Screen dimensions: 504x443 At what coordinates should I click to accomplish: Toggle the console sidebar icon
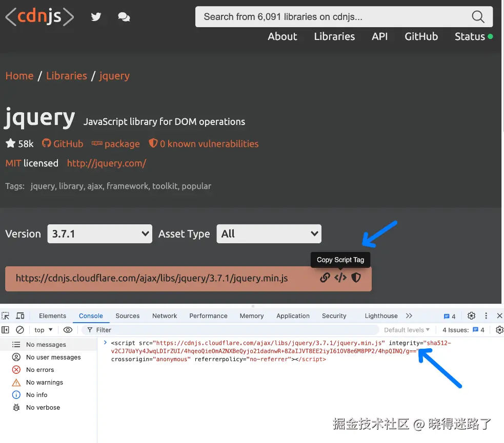[6, 330]
